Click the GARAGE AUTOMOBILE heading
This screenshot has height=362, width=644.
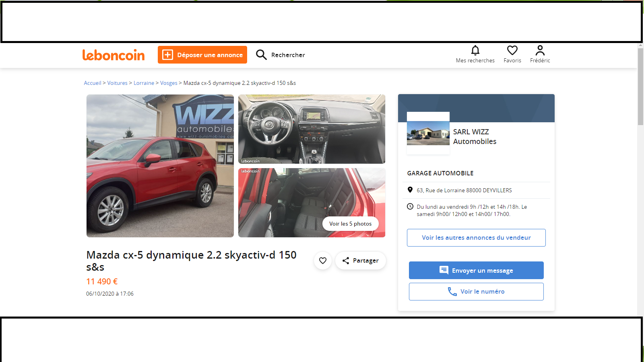point(440,173)
